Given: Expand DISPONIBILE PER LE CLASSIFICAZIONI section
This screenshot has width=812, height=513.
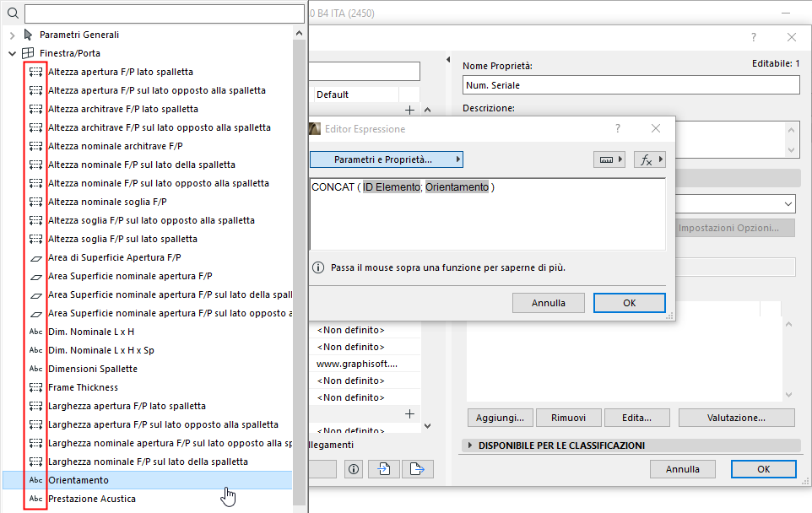Looking at the screenshot, I should pos(469,445).
